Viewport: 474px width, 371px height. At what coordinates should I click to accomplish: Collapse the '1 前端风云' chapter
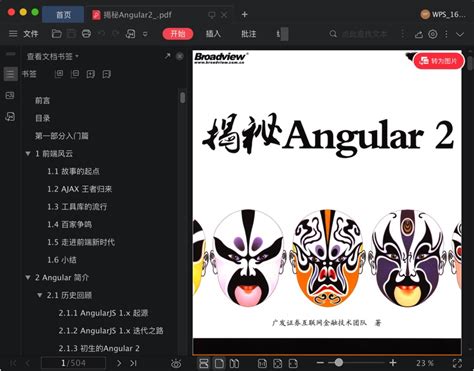28,153
